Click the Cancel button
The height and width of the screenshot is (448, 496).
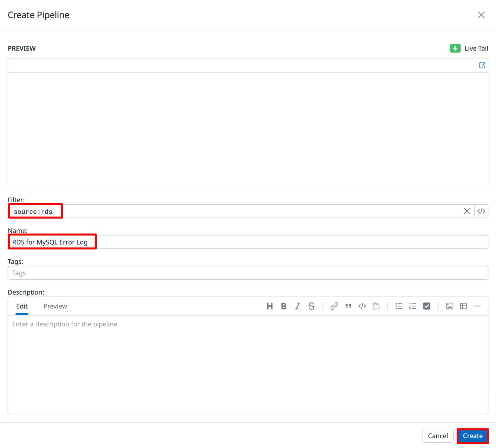[x=438, y=436]
